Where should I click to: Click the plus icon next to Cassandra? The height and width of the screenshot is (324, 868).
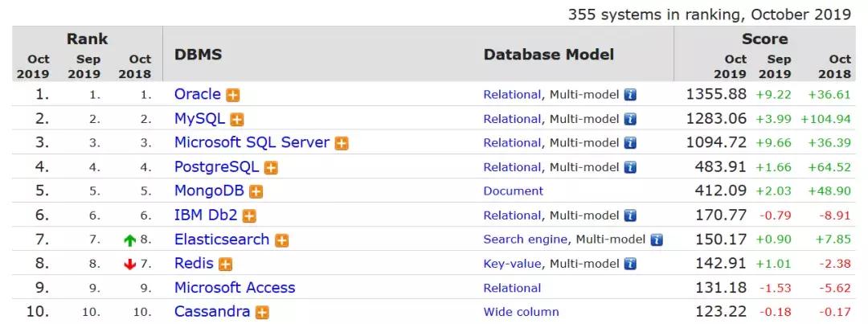pos(262,313)
